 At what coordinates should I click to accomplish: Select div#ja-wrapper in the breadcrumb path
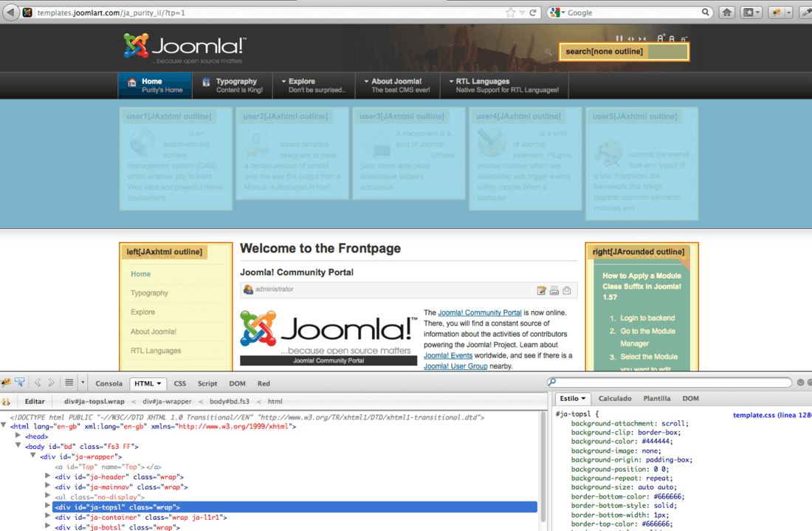tap(167, 402)
